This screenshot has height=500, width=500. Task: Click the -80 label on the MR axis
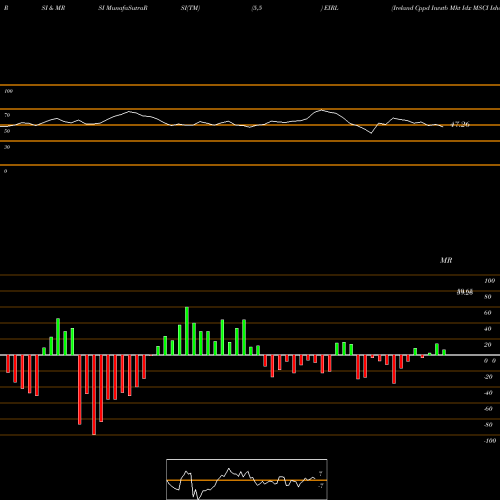[x=488, y=425]
